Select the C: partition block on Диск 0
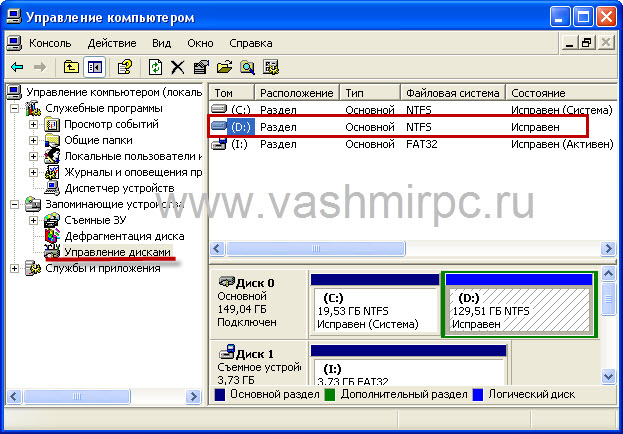This screenshot has height=434, width=623. pos(375,310)
